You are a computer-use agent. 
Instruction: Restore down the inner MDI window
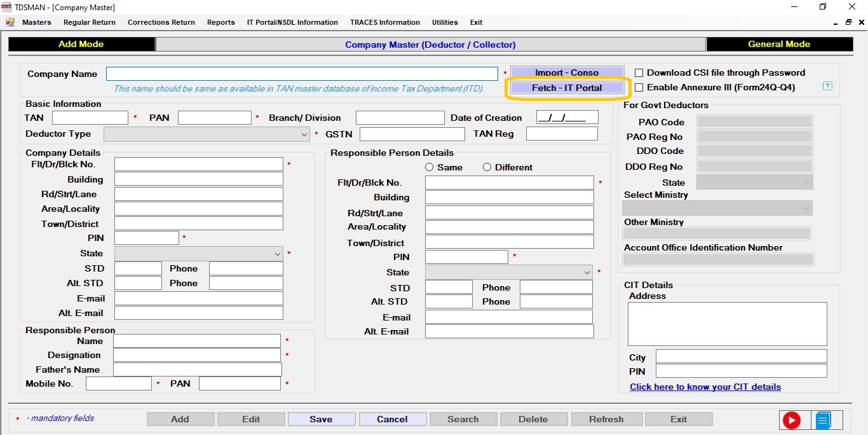848,22
